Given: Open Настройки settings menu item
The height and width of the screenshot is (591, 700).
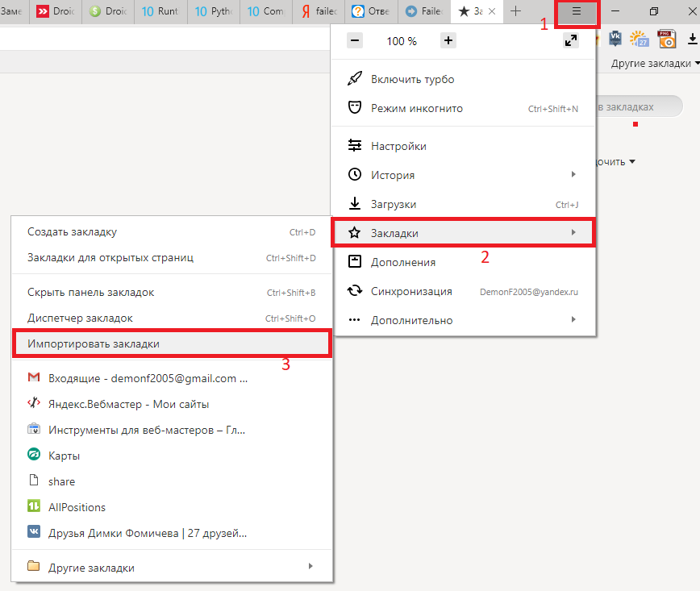Looking at the screenshot, I should click(x=398, y=146).
